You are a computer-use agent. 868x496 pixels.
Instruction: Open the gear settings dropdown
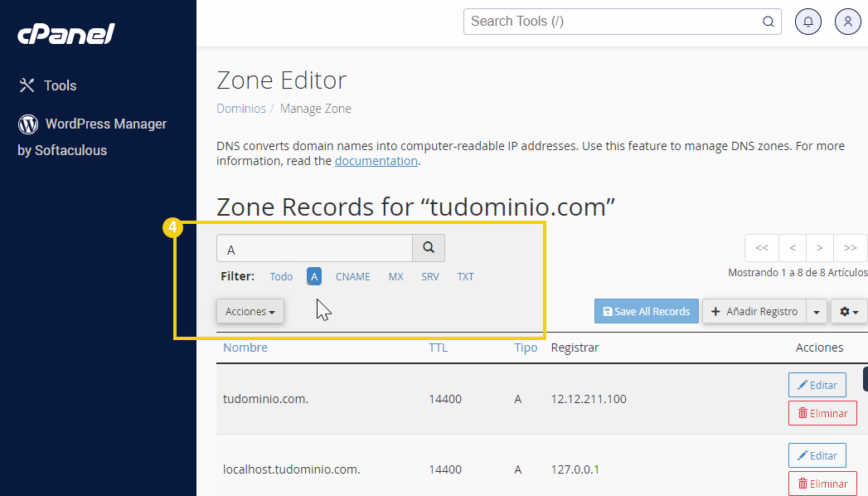pyautogui.click(x=849, y=311)
